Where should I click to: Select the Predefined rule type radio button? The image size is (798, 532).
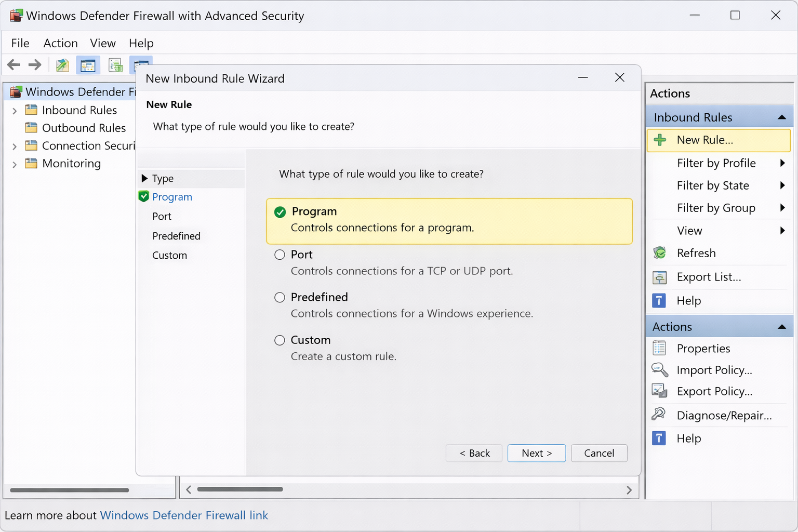pyautogui.click(x=280, y=297)
